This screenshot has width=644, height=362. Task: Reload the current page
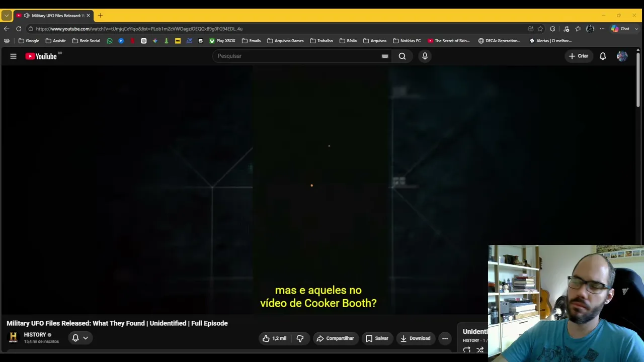pyautogui.click(x=19, y=29)
